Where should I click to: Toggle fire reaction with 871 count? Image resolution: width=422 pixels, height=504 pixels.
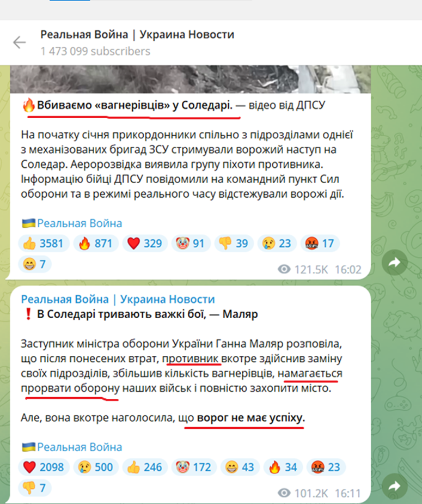96,244
